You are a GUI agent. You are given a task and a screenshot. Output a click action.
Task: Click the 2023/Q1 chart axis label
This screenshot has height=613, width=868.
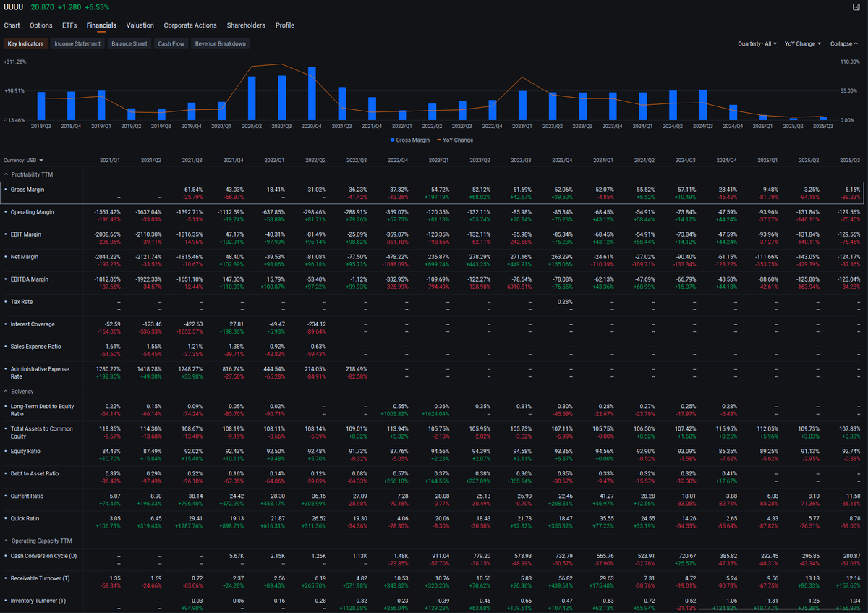point(522,126)
